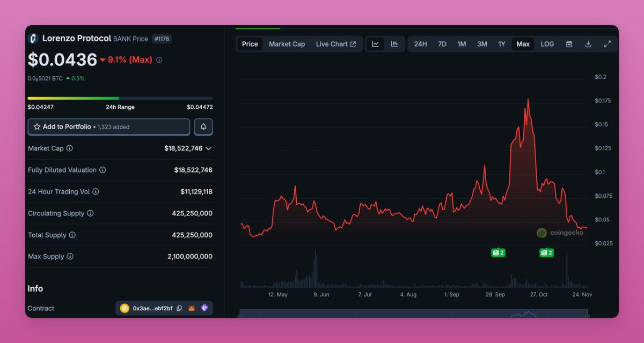Click the BNB chain icon next to contract
The height and width of the screenshot is (343, 644).
(125, 308)
